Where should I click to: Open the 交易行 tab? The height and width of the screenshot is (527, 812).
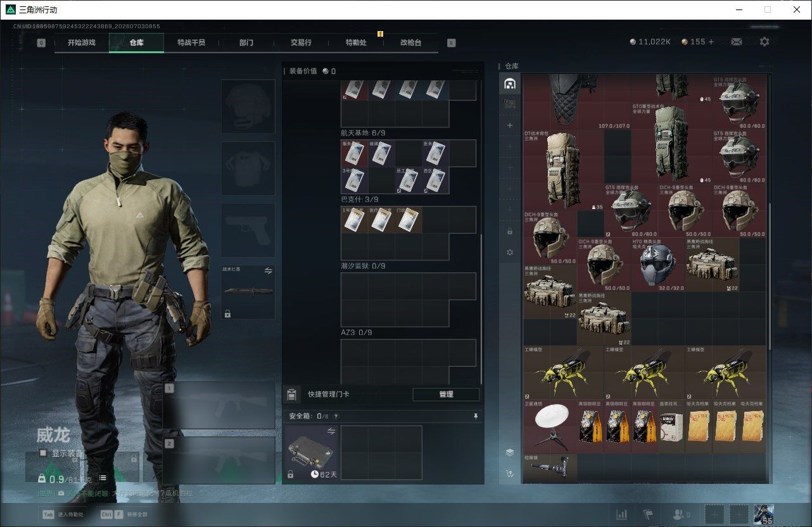pyautogui.click(x=301, y=42)
